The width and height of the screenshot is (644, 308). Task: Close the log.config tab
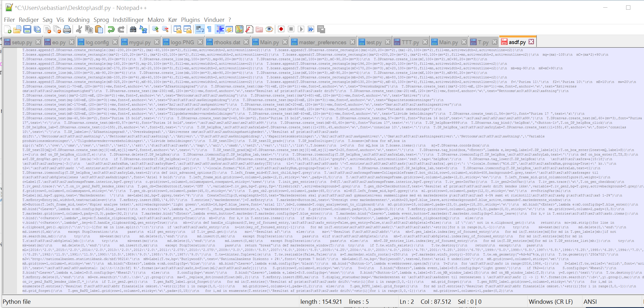pyautogui.click(x=115, y=42)
